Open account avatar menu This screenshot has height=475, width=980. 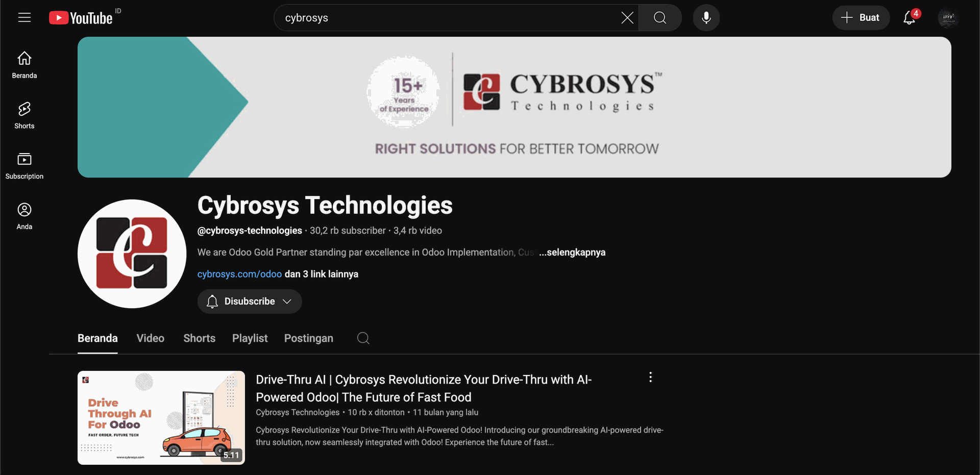pos(948,18)
